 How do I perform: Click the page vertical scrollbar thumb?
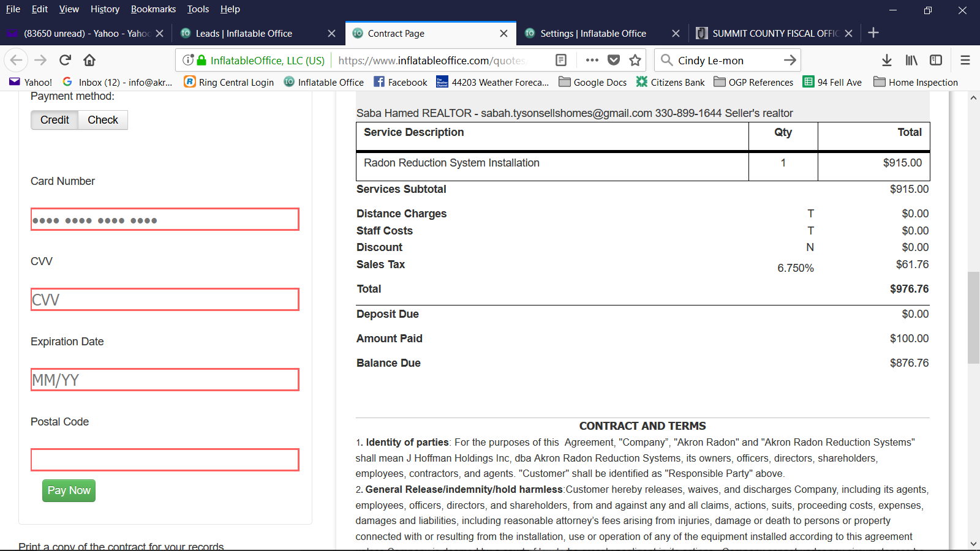click(973, 318)
